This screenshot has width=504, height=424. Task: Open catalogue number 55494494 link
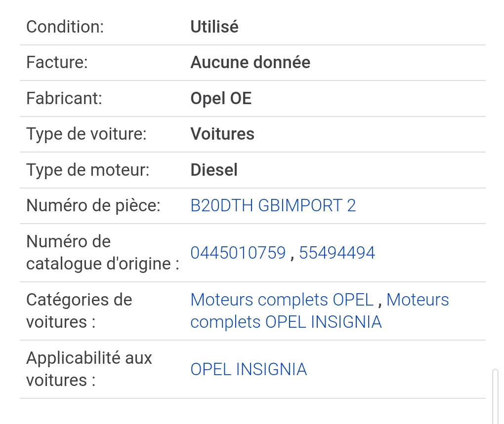(337, 253)
